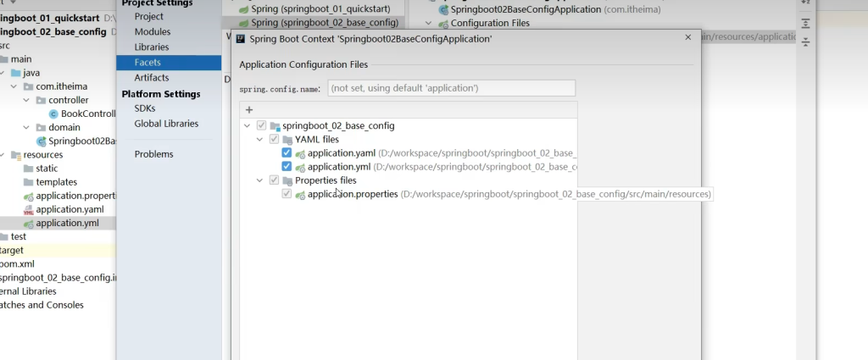Collapse the YAML files tree node

[x=260, y=140]
